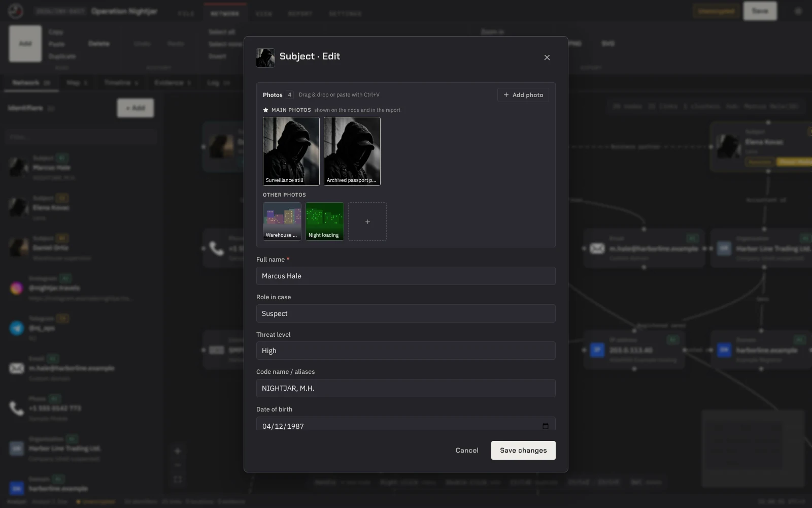Screen dimensions: 812x508
Task: Select the email envelope icon in identifiers list
Action: pyautogui.click(x=17, y=368)
